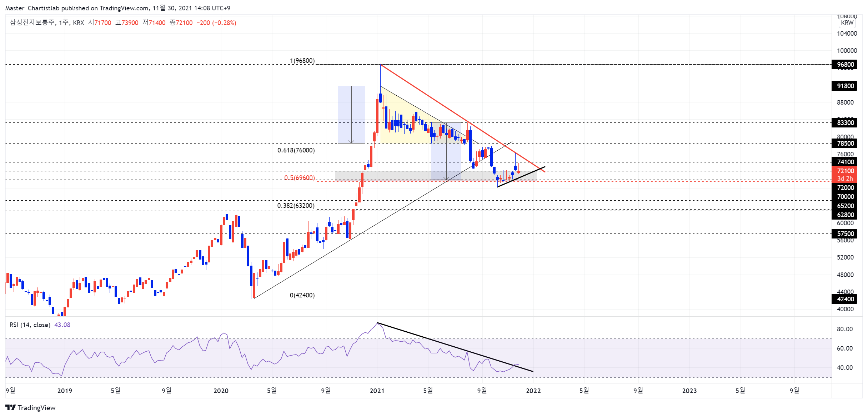Screen dimensions: 868x417
Task: Click the 83300 price level label
Action: click(844, 123)
